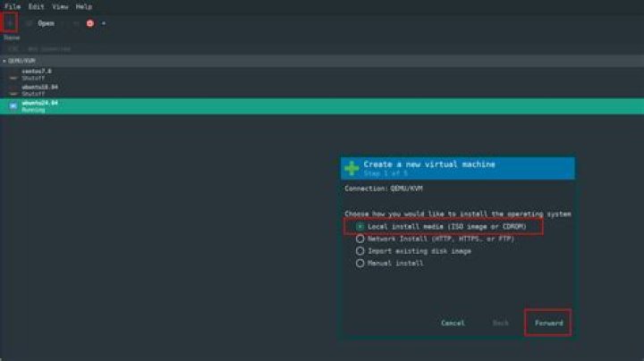Collapse the QEMU/KVM connection group
The image size is (644, 361).
(x=4, y=61)
